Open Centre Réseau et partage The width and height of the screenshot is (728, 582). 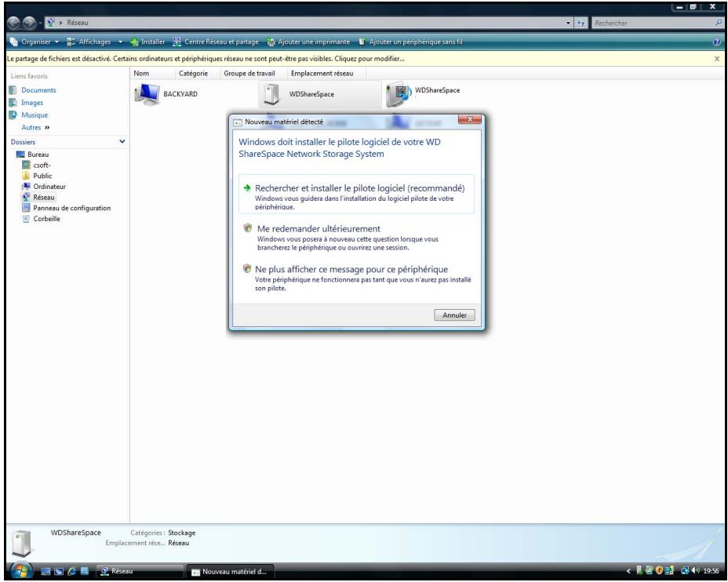pyautogui.click(x=216, y=42)
